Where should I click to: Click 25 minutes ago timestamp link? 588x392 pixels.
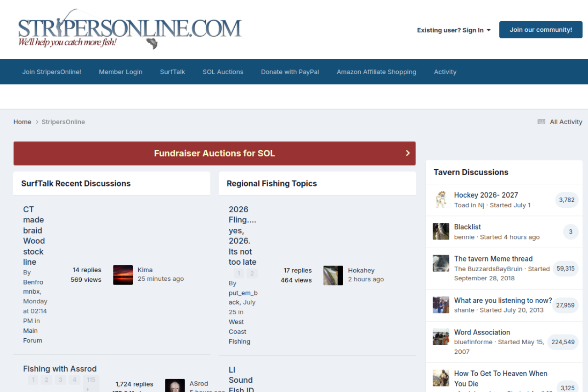[161, 279]
